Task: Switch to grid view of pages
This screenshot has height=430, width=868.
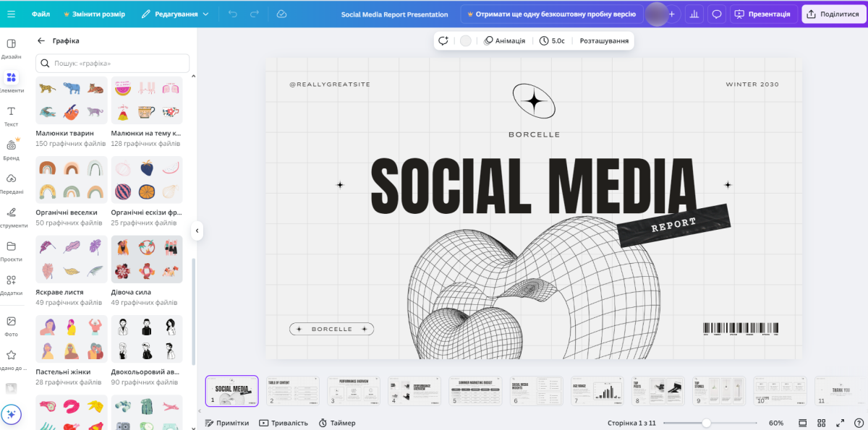Action: click(822, 423)
